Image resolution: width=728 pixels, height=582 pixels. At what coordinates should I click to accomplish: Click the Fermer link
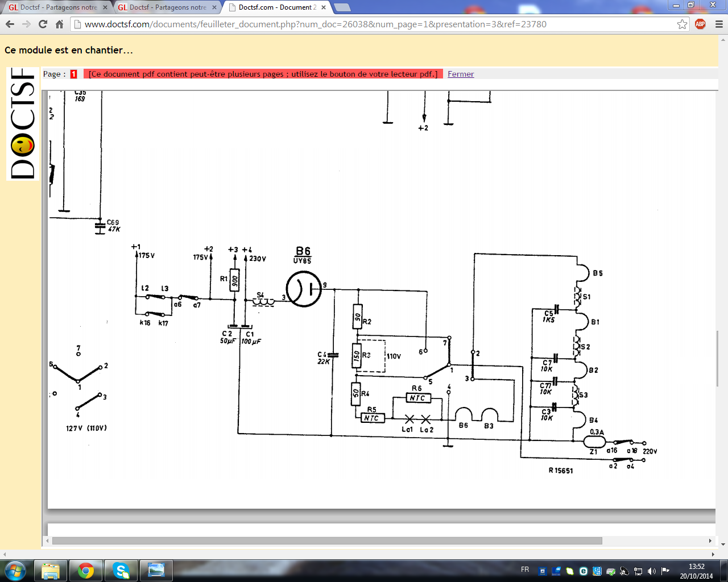[x=461, y=74]
